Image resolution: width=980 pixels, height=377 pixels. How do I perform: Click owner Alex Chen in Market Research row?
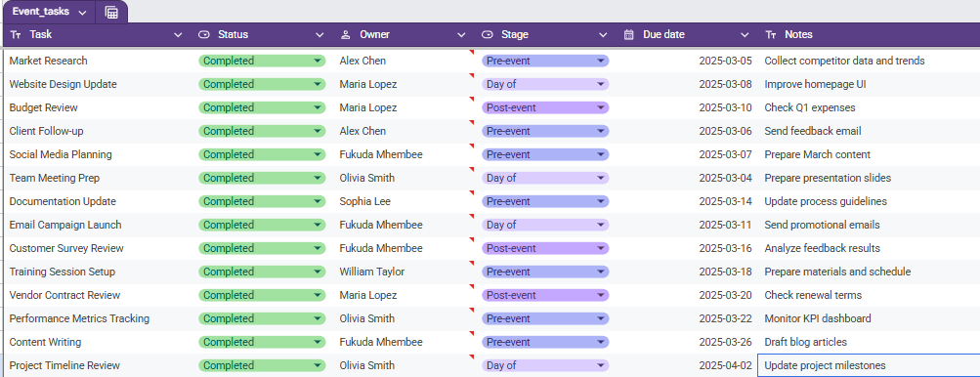[x=362, y=61]
